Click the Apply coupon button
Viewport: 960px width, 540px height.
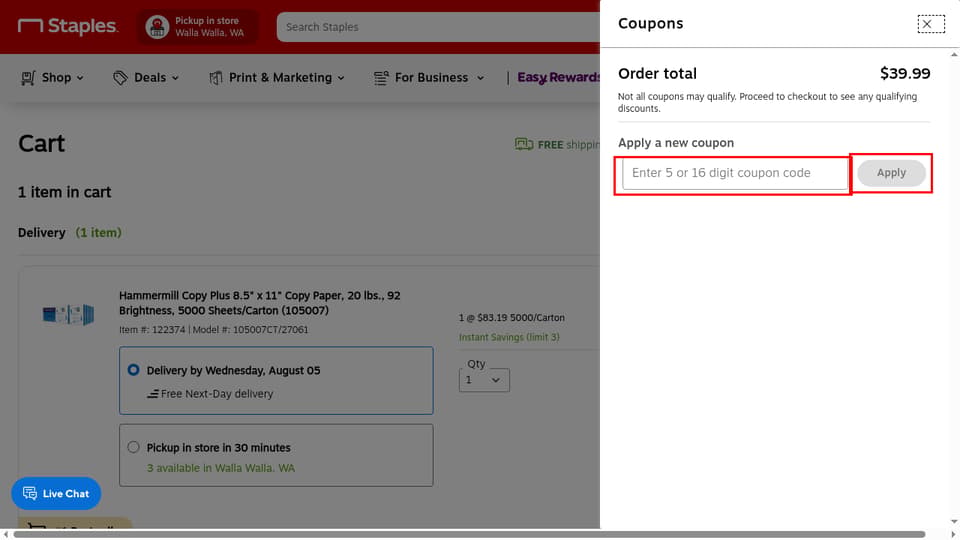pos(891,173)
